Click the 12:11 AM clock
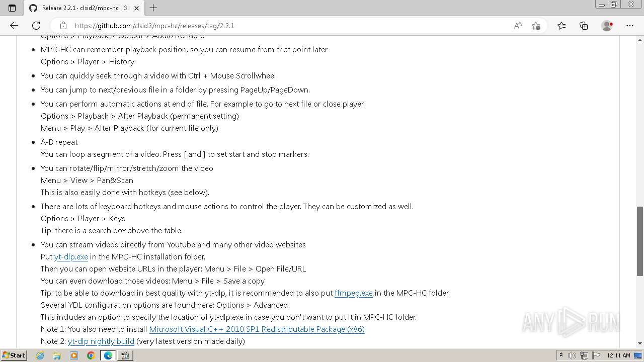The width and height of the screenshot is (644, 362). pos(618,355)
